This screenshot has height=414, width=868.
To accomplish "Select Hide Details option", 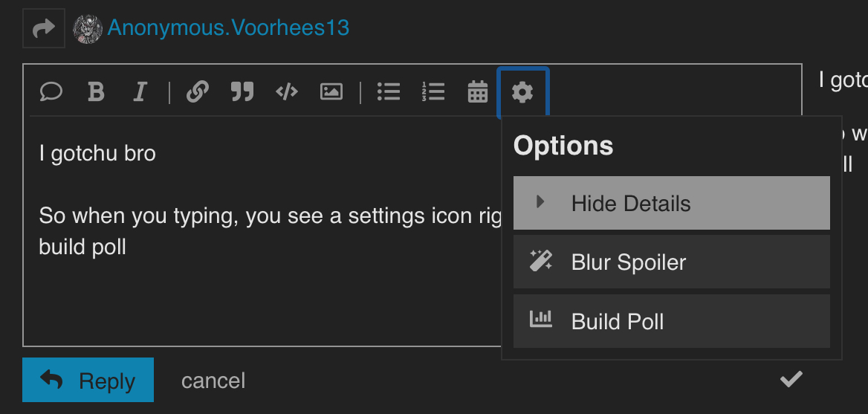I will point(672,203).
